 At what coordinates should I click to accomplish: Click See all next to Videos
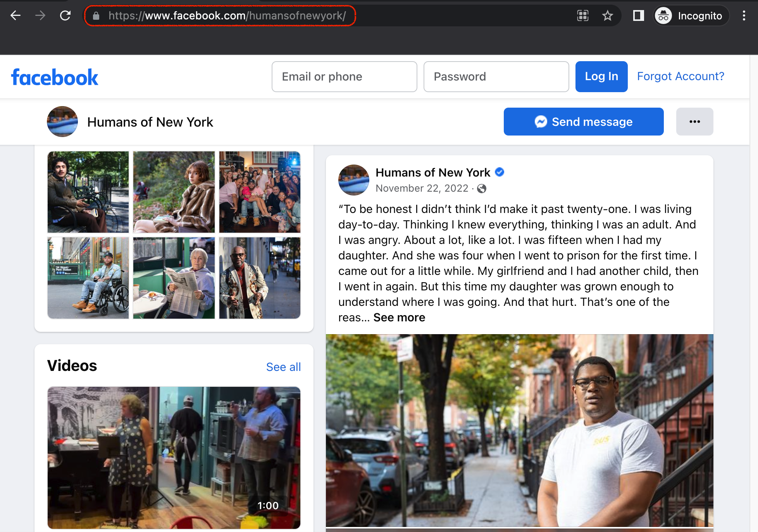tap(283, 367)
